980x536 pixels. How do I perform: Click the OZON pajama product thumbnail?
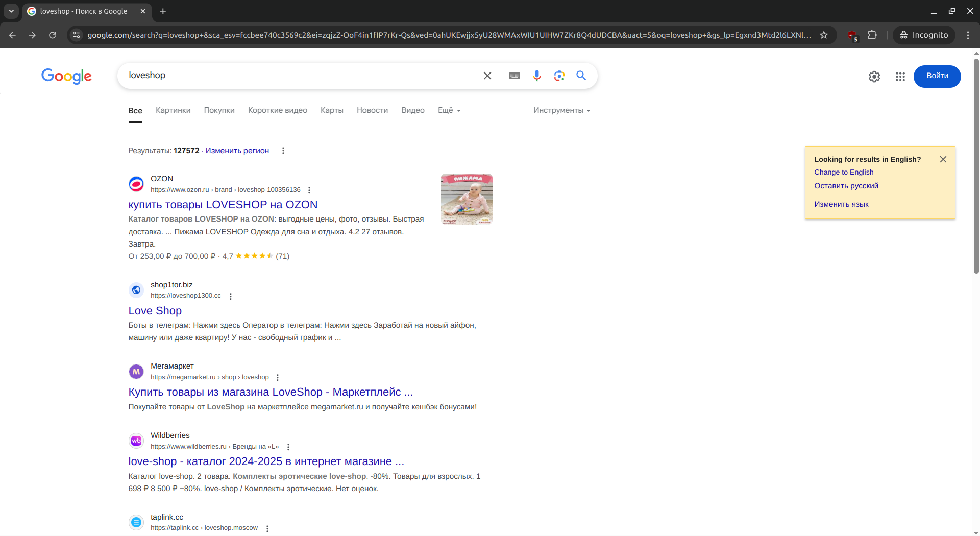click(467, 199)
